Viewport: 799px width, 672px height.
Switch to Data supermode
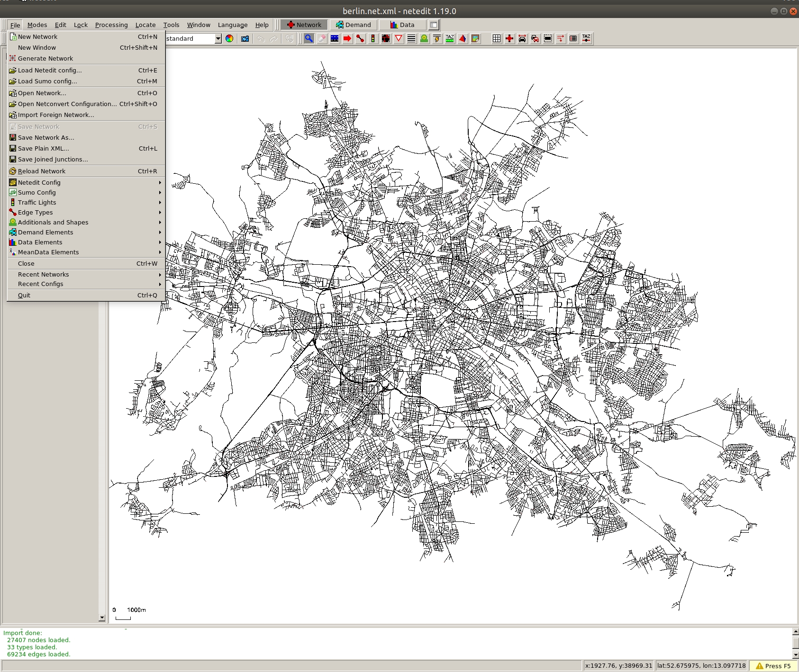[x=402, y=25]
